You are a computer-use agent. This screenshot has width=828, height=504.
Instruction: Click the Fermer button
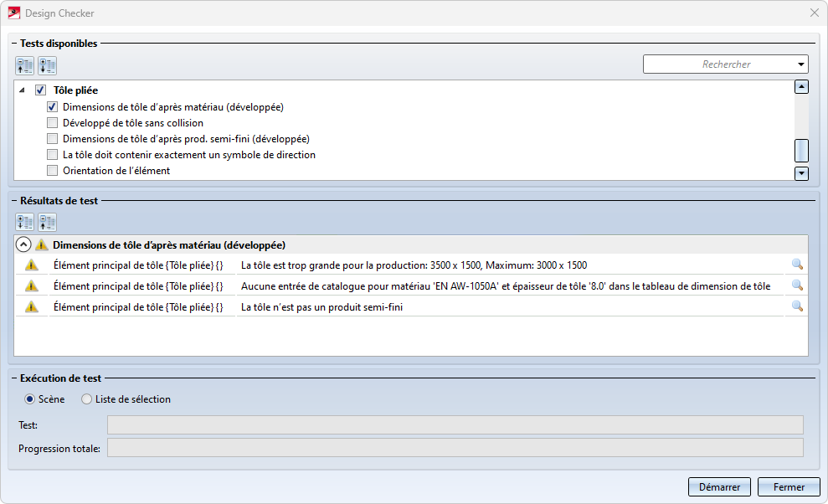click(789, 487)
